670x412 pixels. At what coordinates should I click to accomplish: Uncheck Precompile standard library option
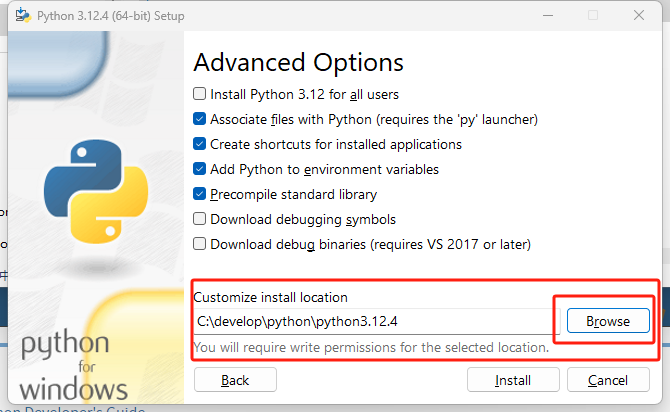201,194
